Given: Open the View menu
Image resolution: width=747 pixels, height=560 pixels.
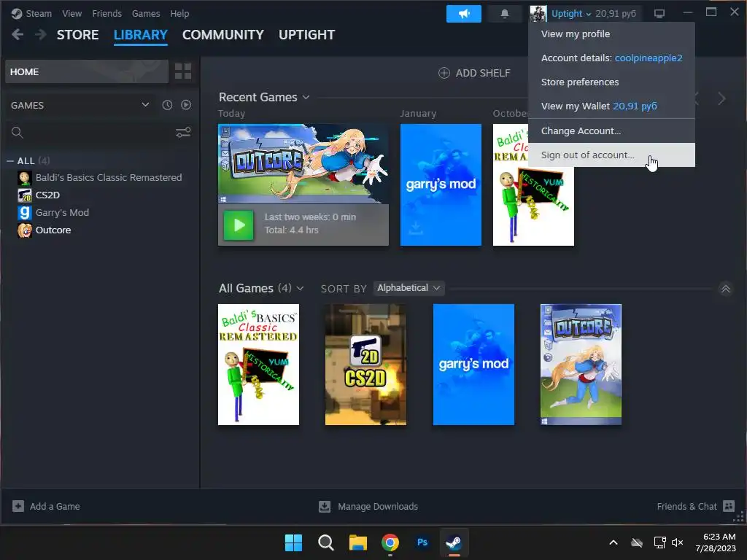Looking at the screenshot, I should click(x=71, y=14).
